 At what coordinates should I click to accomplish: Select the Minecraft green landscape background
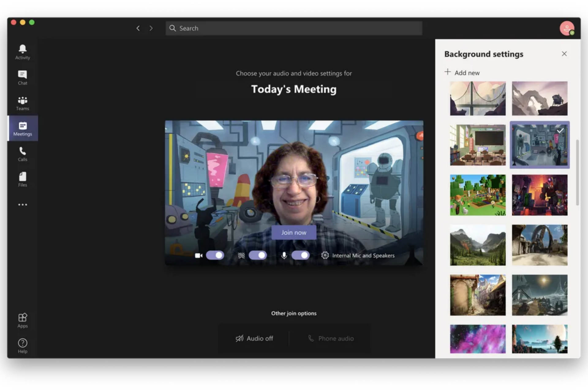pyautogui.click(x=477, y=195)
